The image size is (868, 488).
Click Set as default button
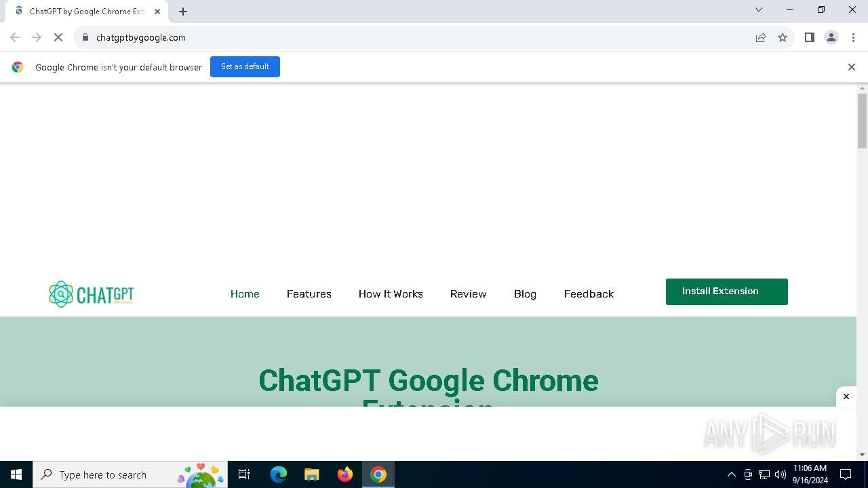245,66
